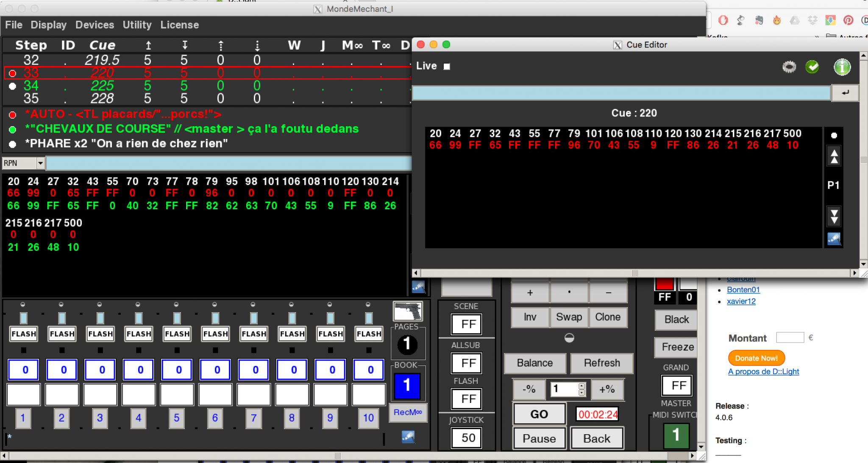Click the Cue Editor command input field
868x463 pixels.
click(x=621, y=93)
